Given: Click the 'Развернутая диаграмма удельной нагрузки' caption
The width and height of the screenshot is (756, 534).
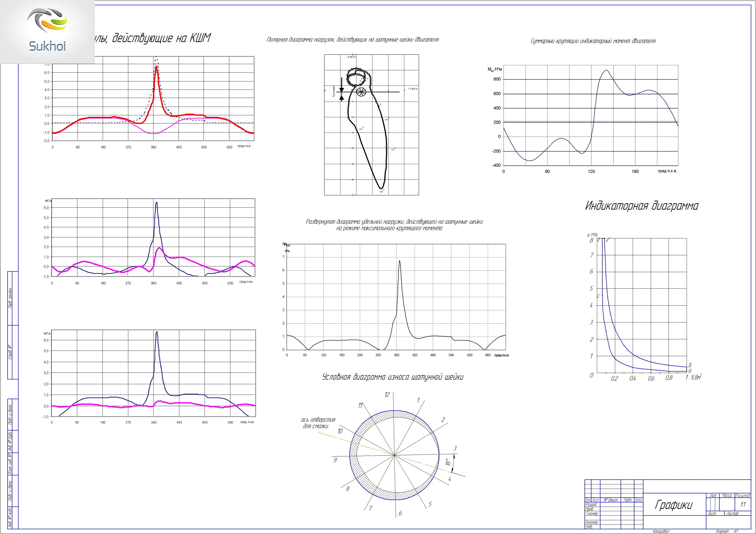Looking at the screenshot, I should (x=394, y=225).
